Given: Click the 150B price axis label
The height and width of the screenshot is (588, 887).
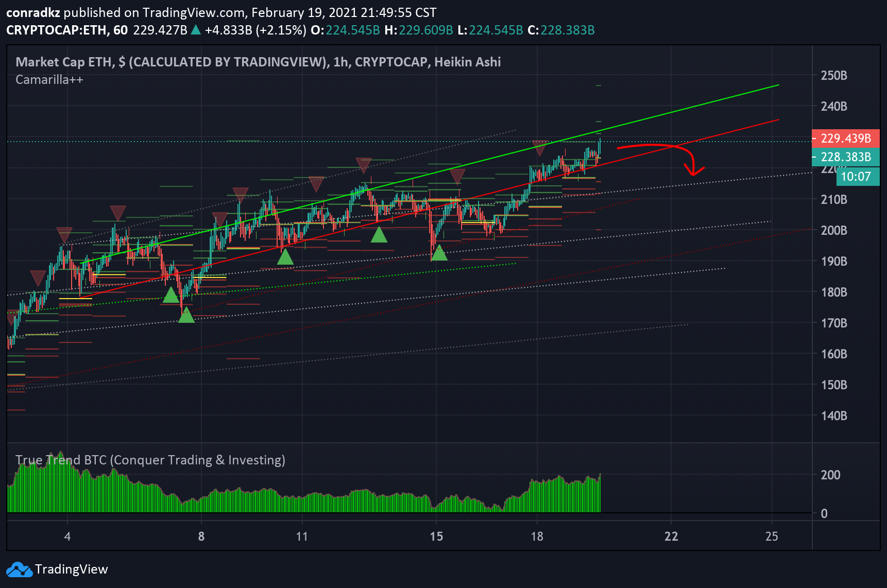Looking at the screenshot, I should point(834,385).
